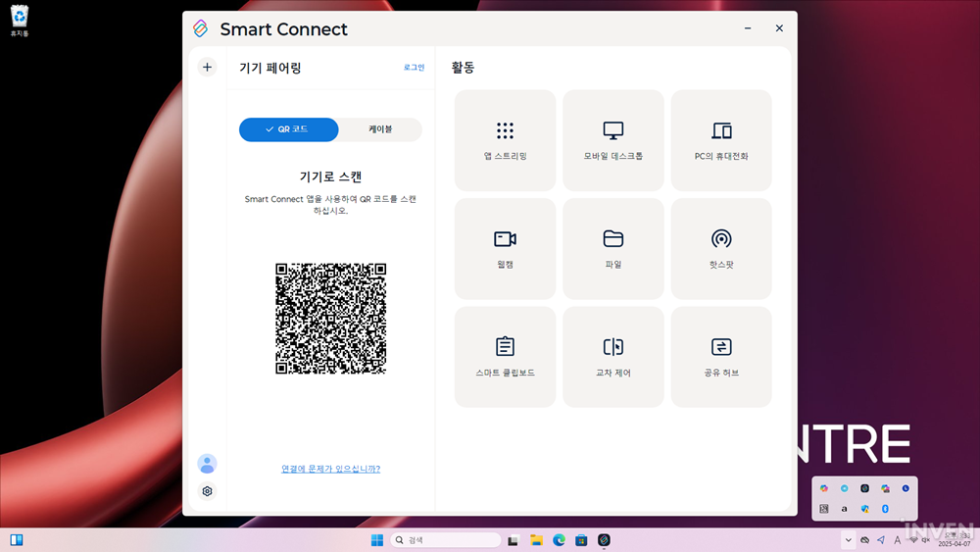Open Microsoft Edge from the taskbar
Screen dimensions: 980x552
pyautogui.click(x=559, y=540)
